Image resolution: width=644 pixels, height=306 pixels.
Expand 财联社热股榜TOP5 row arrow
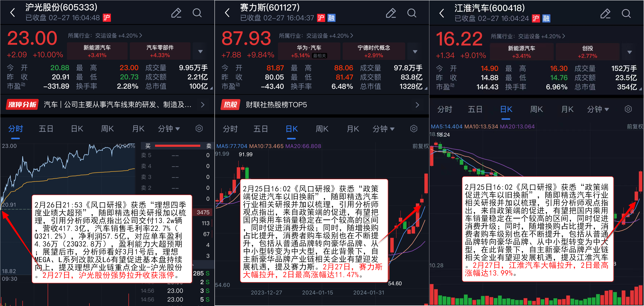pos(417,105)
